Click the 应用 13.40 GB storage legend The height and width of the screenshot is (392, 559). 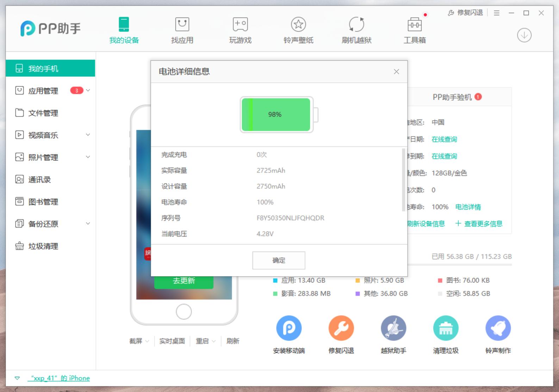click(299, 281)
